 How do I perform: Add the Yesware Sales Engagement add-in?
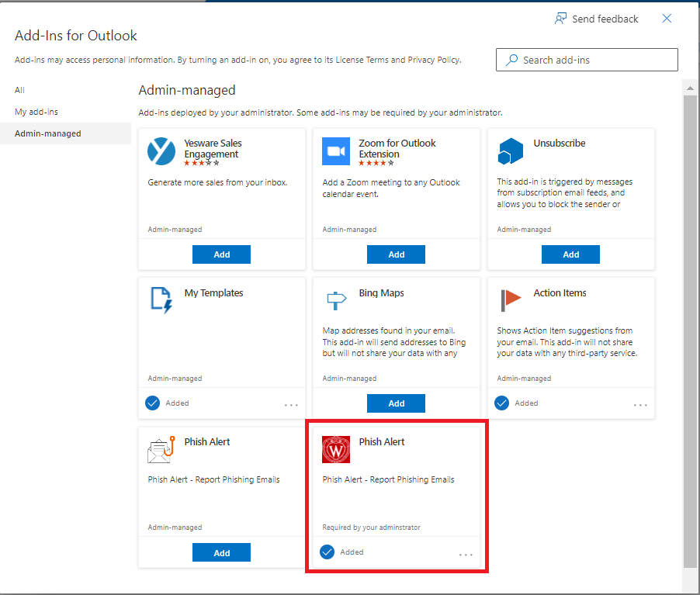point(222,254)
